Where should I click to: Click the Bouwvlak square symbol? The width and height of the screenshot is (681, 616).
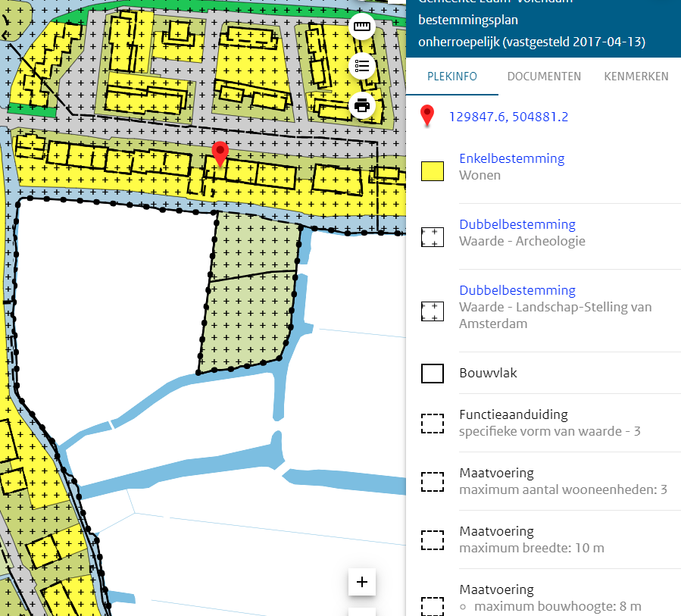432,374
